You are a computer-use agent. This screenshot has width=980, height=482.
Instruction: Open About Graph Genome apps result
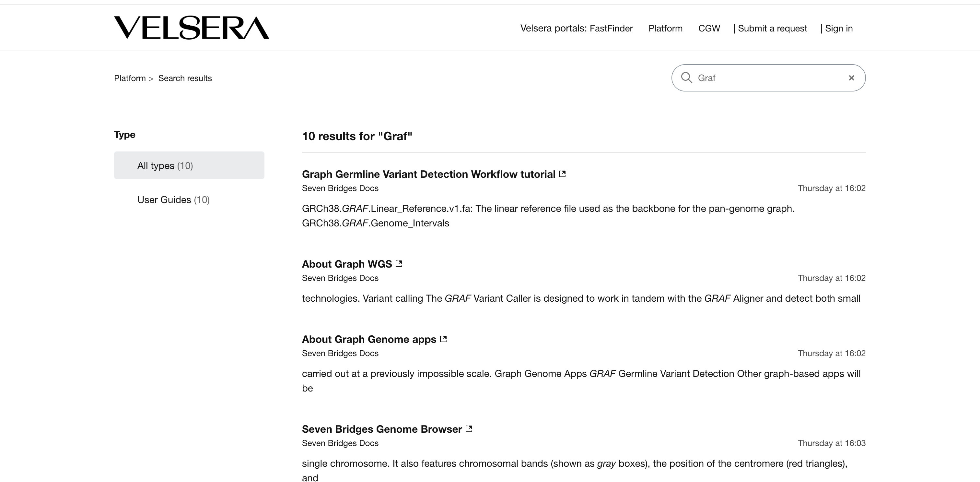click(x=369, y=339)
